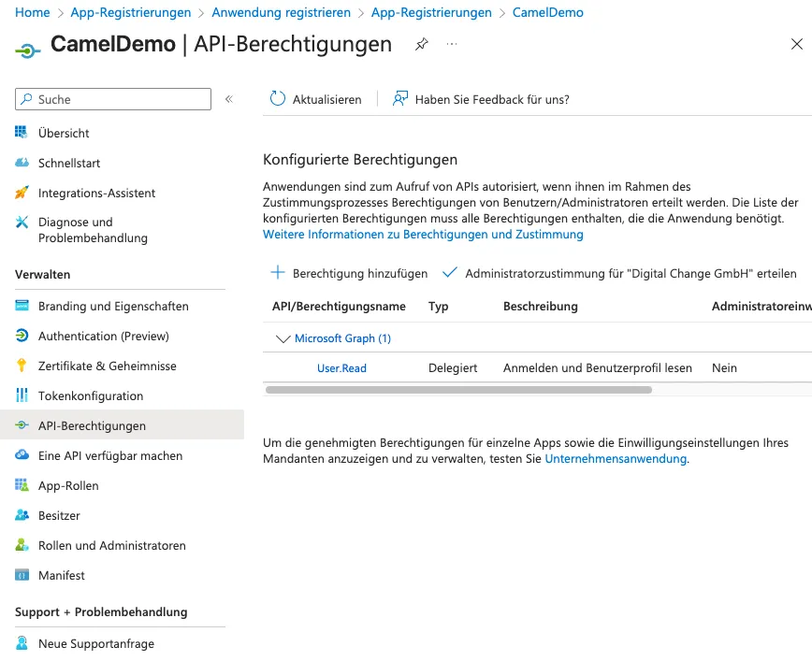Open CamelDemo breadcrumb
The width and height of the screenshot is (812, 661).
548,12
